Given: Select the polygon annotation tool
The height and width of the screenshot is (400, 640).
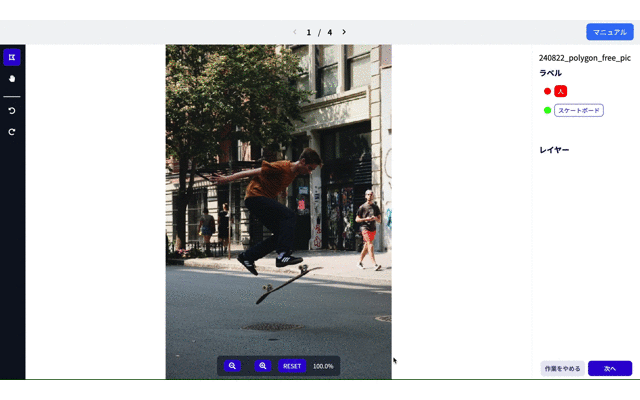Looking at the screenshot, I should coord(12,57).
